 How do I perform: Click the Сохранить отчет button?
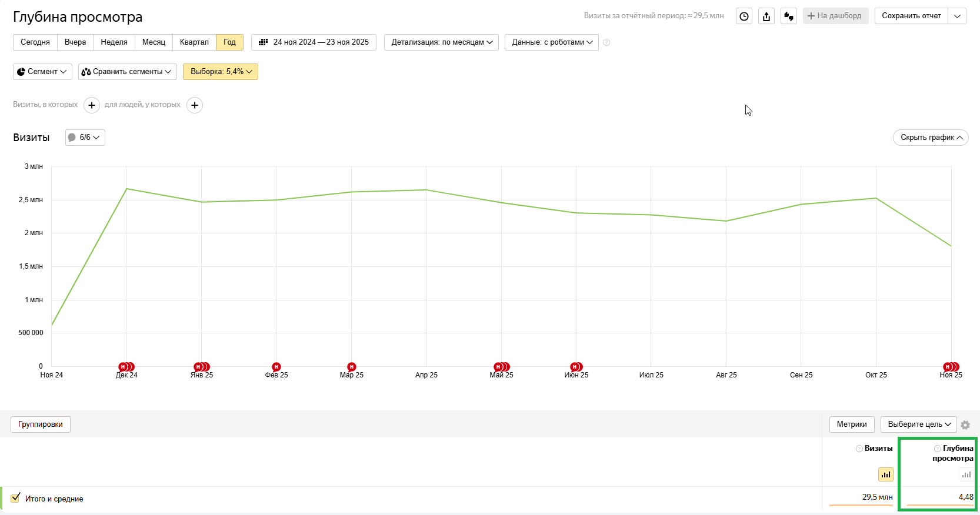point(911,16)
